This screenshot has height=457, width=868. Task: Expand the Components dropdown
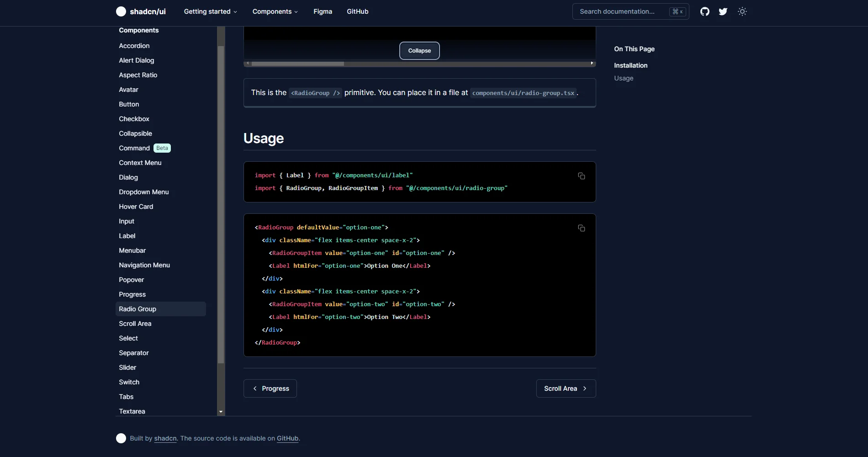[275, 11]
